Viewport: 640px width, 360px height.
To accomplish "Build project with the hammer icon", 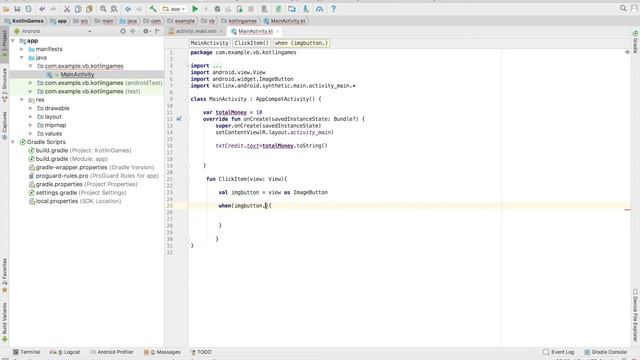I will click(153, 9).
